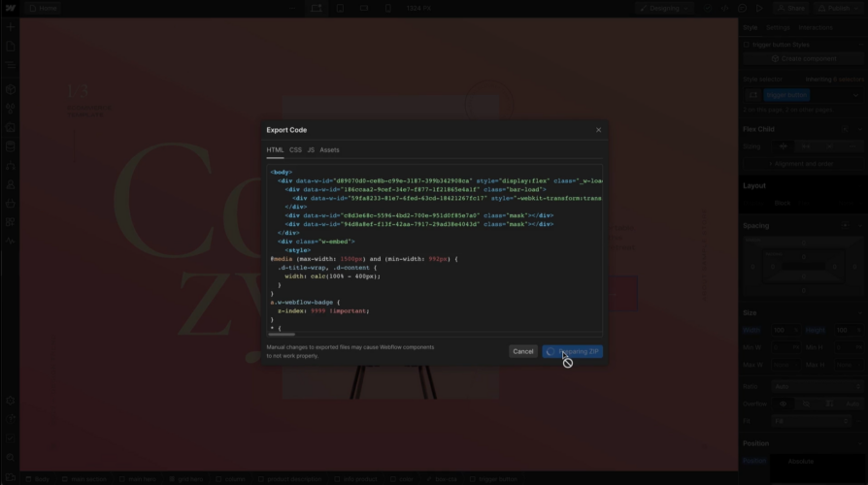
Task: Click the trigger button class chip
Action: (x=786, y=95)
